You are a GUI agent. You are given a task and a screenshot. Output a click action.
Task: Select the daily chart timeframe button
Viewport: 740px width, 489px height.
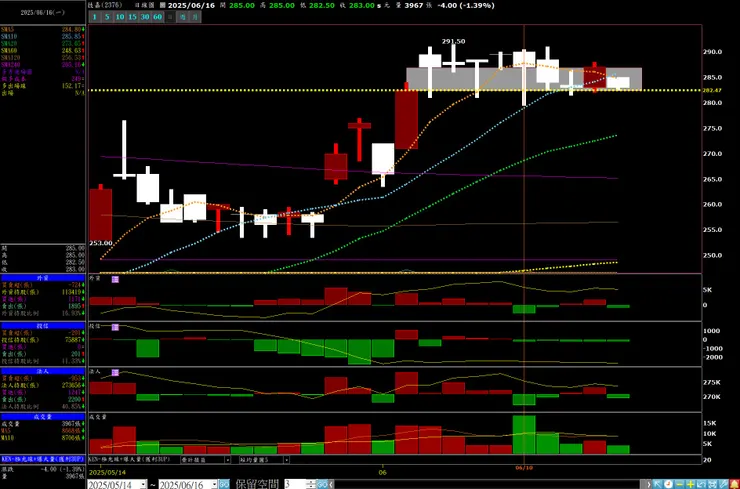170,17
